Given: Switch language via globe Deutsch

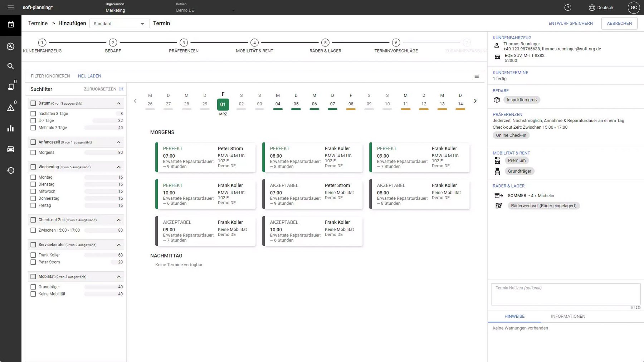Looking at the screenshot, I should point(601,8).
